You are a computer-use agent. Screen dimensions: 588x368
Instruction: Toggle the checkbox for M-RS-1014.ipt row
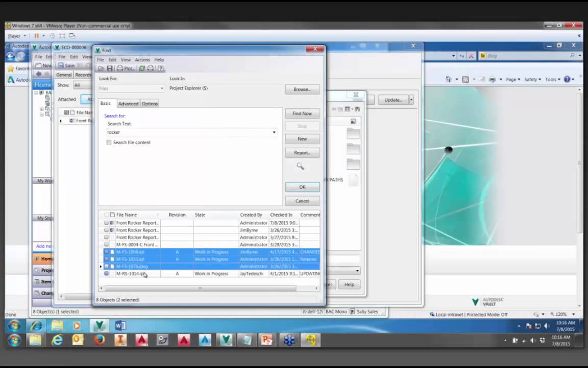tap(107, 274)
